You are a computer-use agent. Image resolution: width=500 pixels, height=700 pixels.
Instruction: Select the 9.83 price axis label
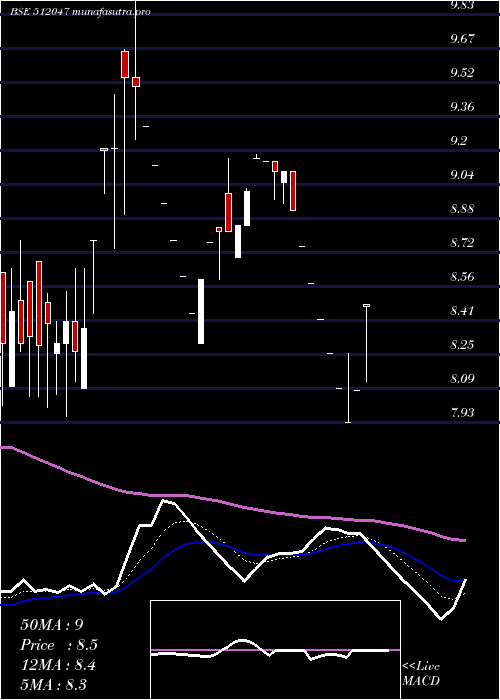click(x=462, y=4)
